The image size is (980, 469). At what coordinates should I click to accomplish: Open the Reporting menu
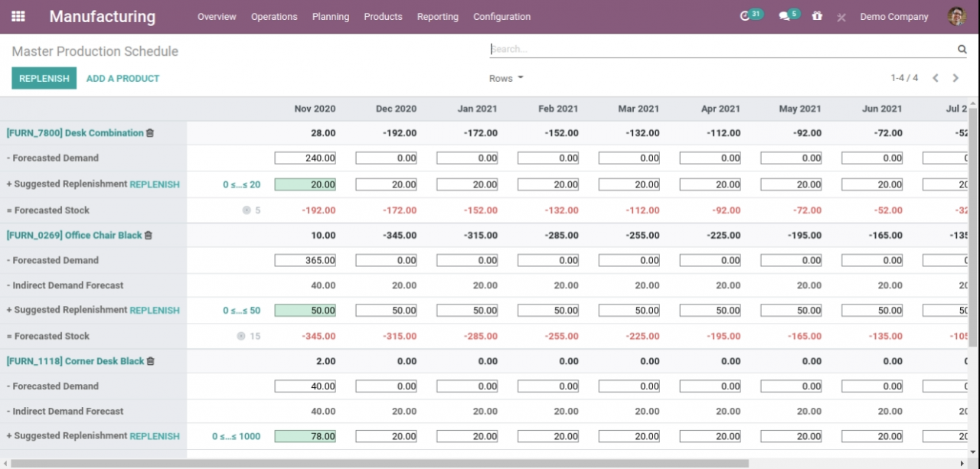437,17
